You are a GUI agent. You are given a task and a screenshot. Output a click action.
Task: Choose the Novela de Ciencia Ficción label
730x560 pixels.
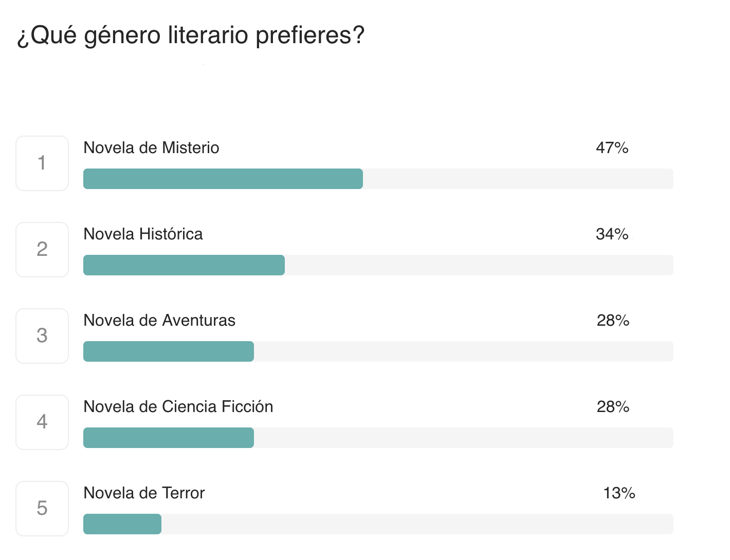178,407
